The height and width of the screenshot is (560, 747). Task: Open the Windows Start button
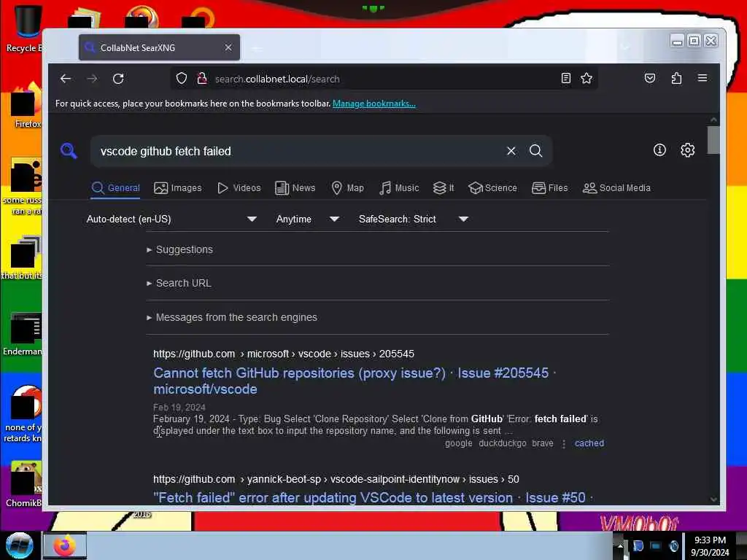click(x=19, y=545)
